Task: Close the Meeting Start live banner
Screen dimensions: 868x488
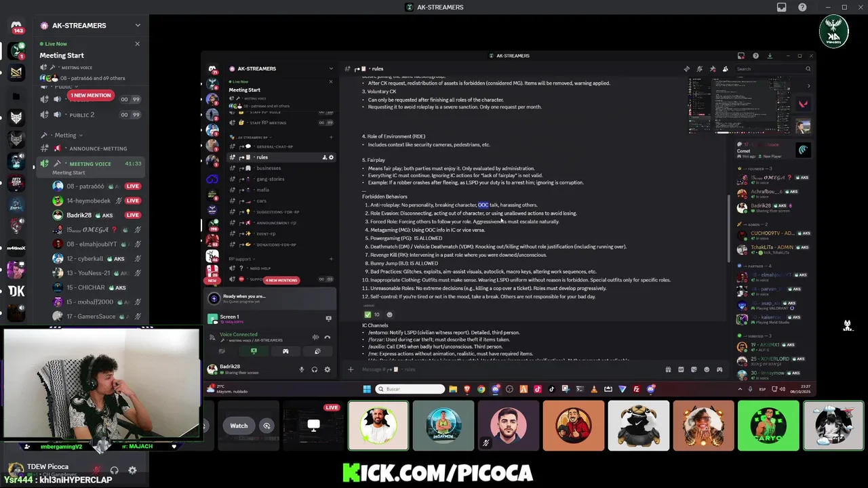Action: pyautogui.click(x=137, y=44)
